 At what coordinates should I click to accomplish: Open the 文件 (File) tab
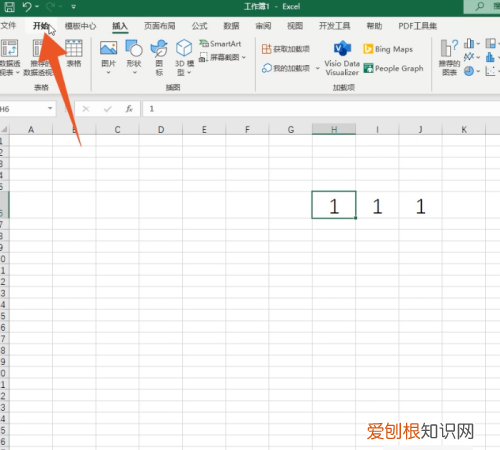[8, 26]
